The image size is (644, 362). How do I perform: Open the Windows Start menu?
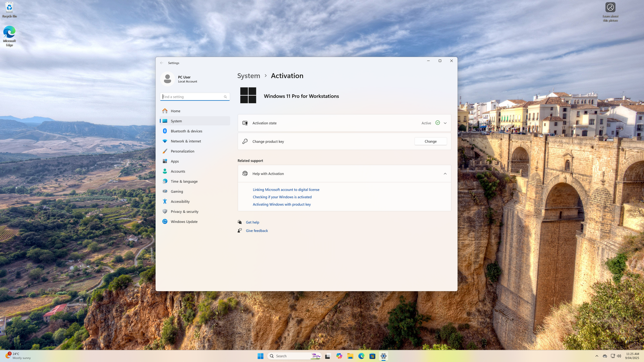coord(260,356)
